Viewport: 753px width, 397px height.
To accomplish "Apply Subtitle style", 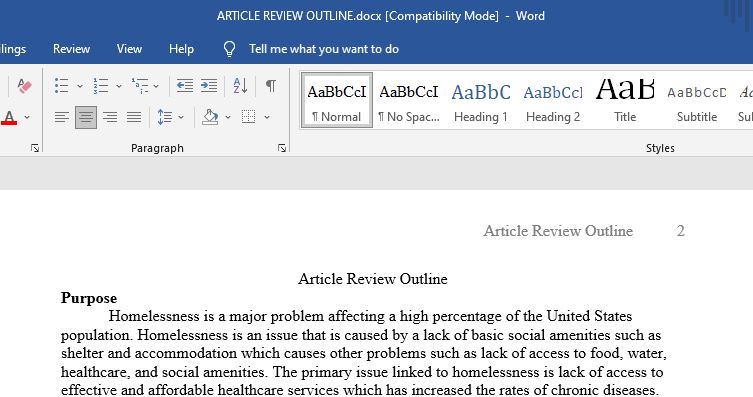I will [697, 101].
